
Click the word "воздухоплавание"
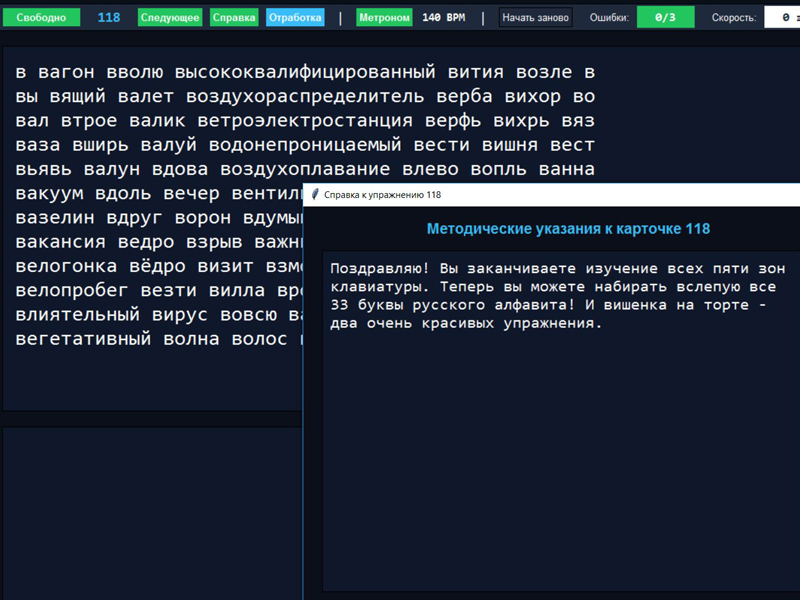pyautogui.click(x=305, y=169)
